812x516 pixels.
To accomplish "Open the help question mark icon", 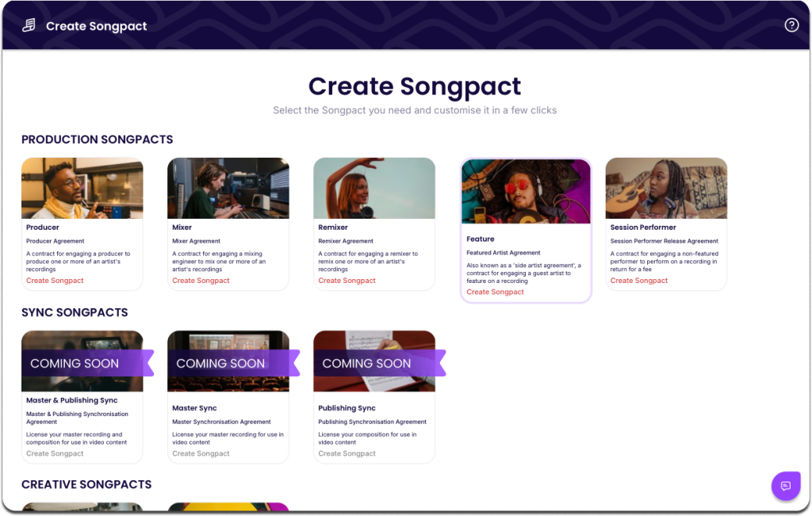I will click(791, 25).
